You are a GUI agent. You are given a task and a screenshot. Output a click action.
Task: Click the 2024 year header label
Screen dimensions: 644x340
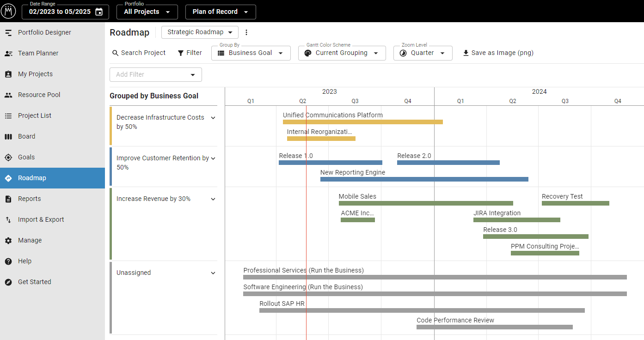click(539, 92)
